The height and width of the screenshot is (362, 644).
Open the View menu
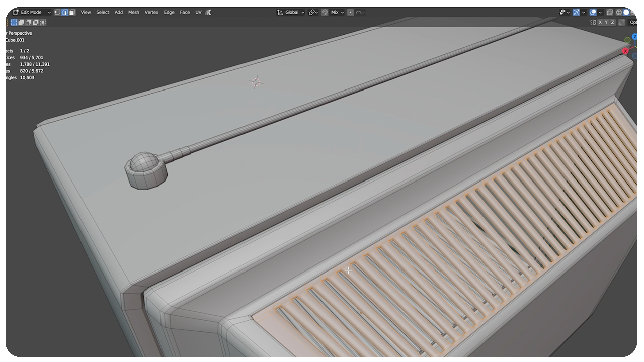(x=86, y=12)
